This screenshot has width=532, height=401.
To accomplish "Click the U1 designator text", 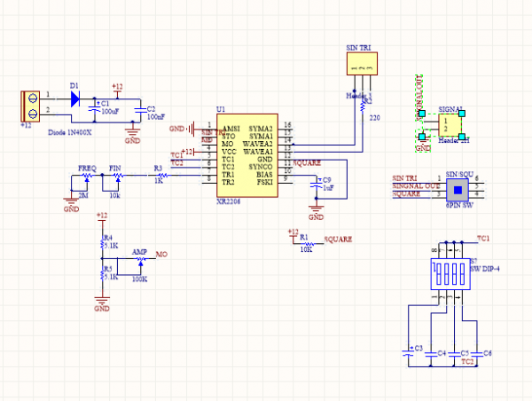I will click(x=221, y=109).
